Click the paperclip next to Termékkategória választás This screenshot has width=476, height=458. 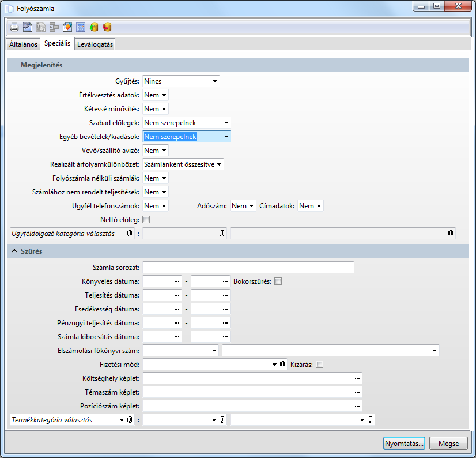point(130,420)
